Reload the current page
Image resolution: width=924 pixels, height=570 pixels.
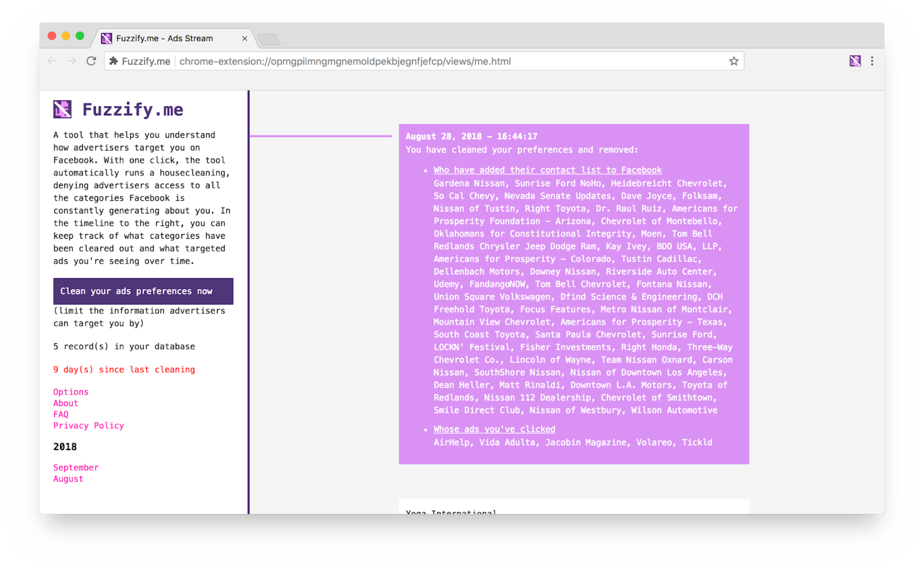[x=91, y=61]
